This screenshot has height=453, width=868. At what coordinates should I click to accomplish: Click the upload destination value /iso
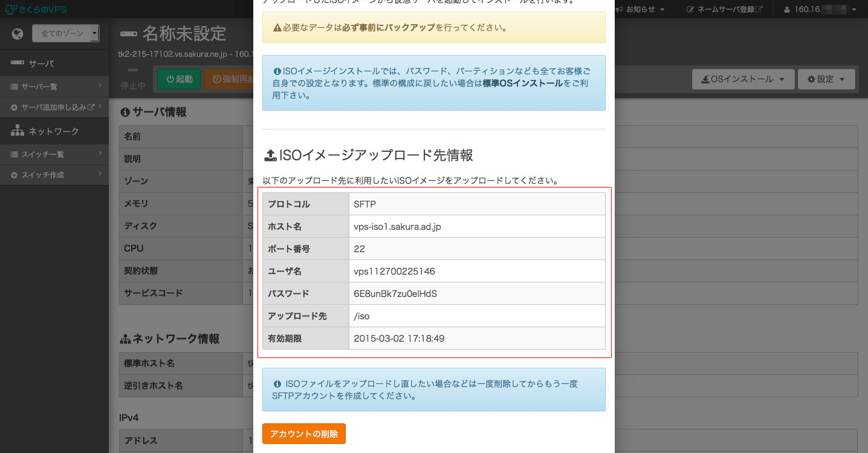point(361,316)
